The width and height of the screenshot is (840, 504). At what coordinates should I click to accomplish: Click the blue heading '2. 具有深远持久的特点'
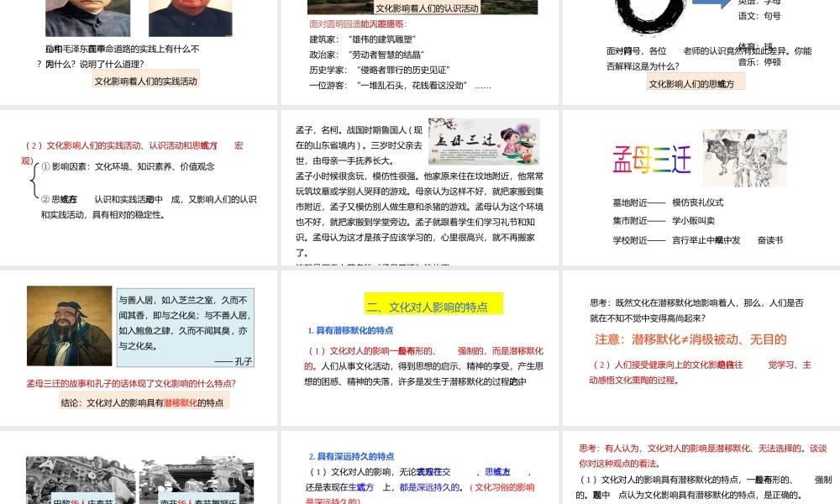pos(351,456)
